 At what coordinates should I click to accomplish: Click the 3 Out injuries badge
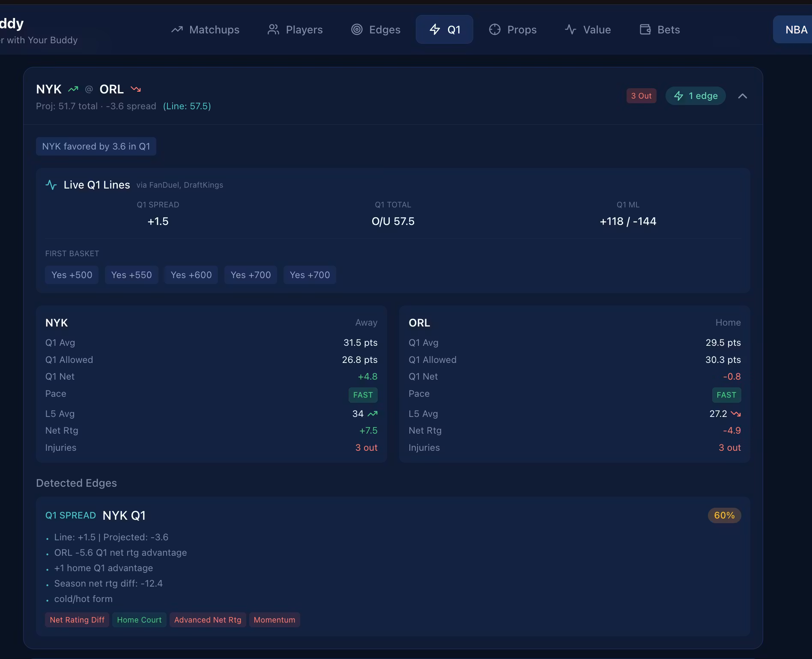(641, 96)
